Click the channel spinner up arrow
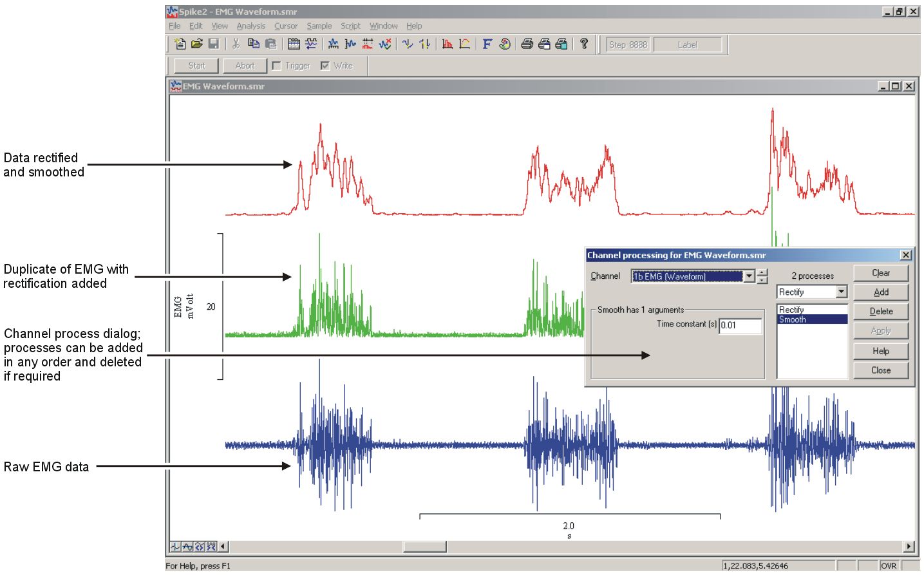Screen dimensions: 924x575 pos(762,272)
